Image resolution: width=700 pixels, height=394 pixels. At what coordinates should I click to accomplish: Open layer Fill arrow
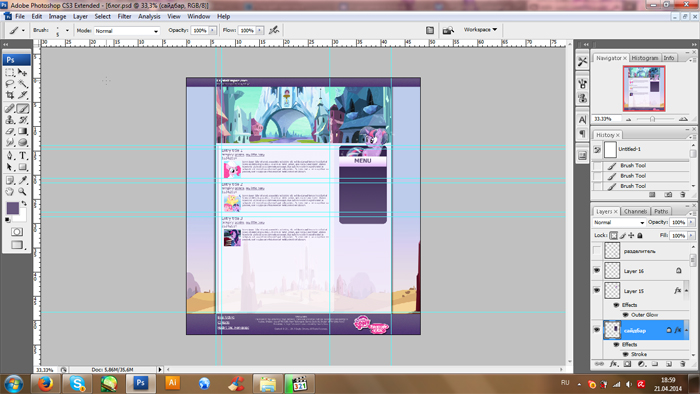pos(691,235)
